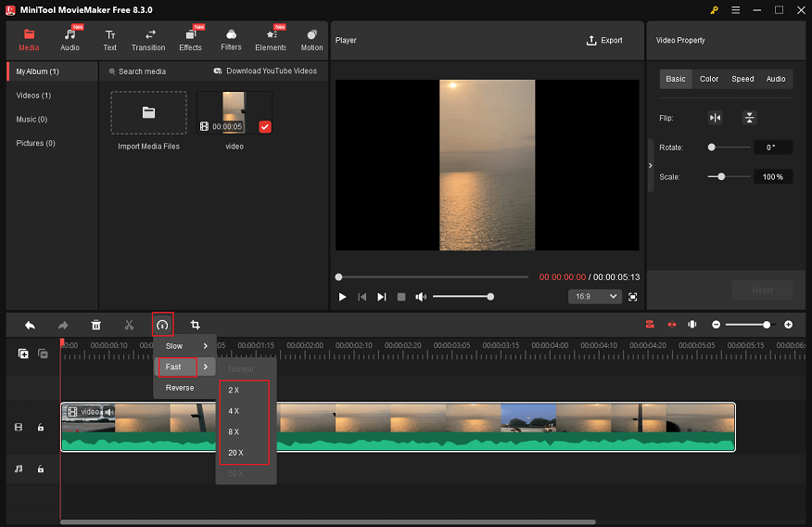The image size is (812, 527).
Task: Click the video track film icon
Action: [x=19, y=428]
